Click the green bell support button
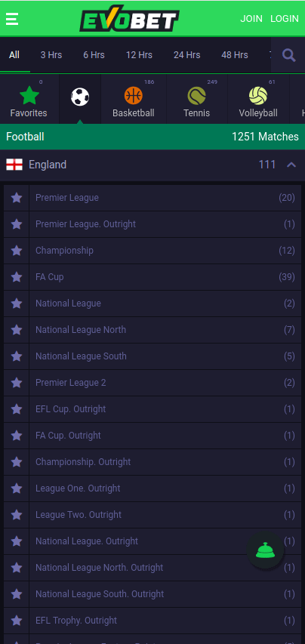The width and height of the screenshot is (305, 644). tap(265, 550)
